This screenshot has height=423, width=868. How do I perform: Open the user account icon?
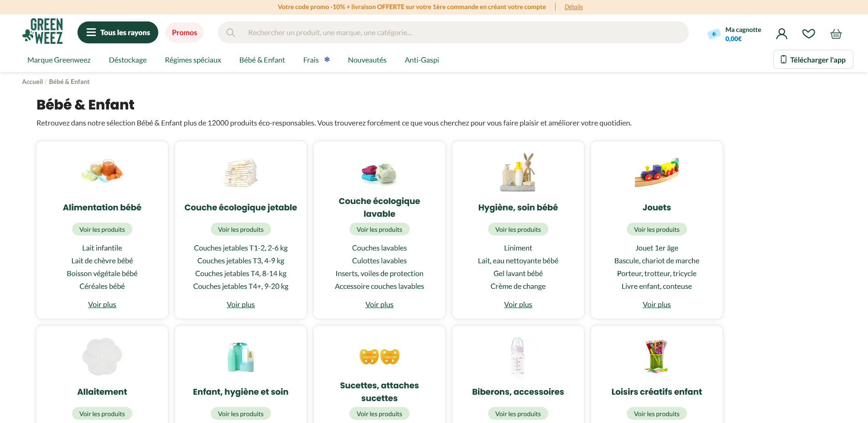pyautogui.click(x=782, y=33)
